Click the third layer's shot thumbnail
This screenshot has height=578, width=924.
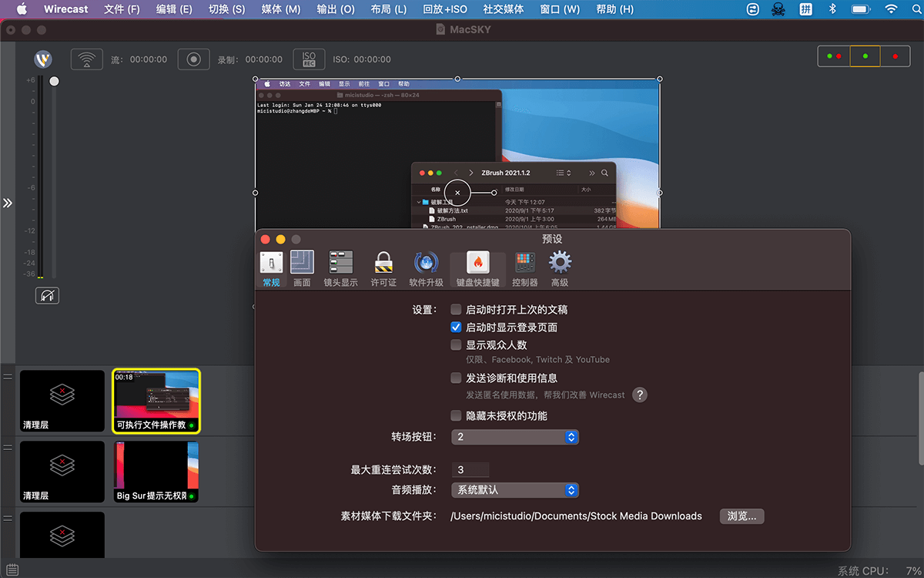tap(62, 534)
